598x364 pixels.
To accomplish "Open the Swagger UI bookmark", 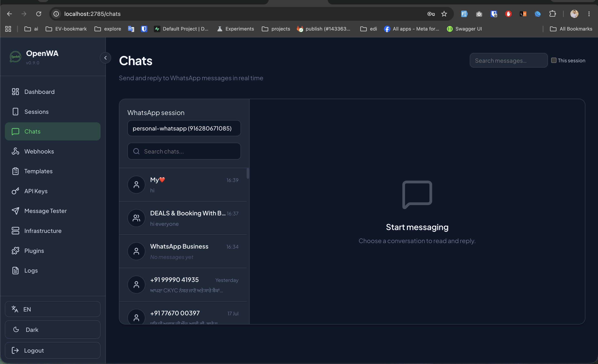I will coord(464,29).
